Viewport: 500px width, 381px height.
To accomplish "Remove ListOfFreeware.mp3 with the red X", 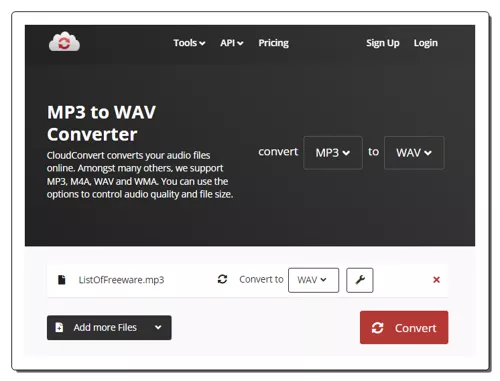I will pyautogui.click(x=436, y=280).
